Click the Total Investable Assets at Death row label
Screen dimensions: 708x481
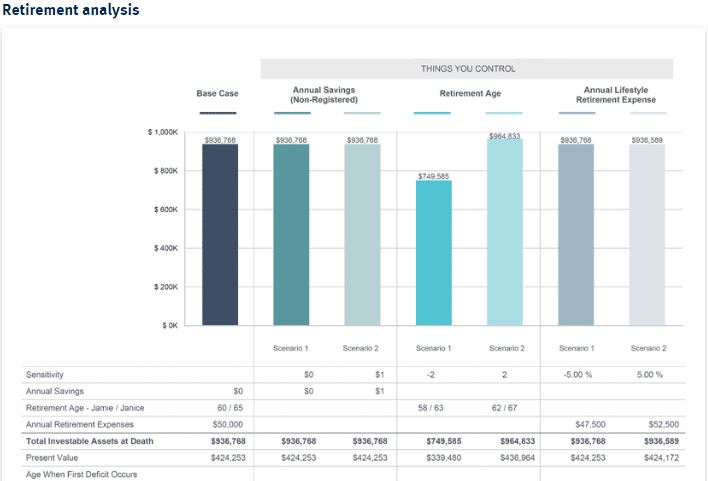tap(90, 441)
